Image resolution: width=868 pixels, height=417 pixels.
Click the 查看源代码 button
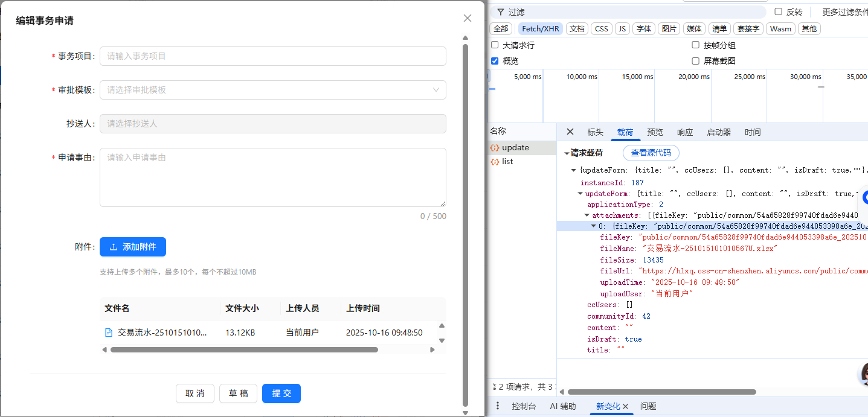point(651,153)
